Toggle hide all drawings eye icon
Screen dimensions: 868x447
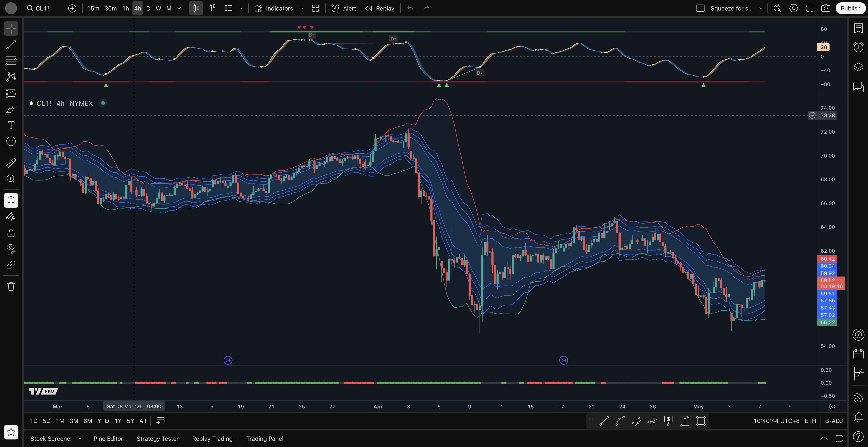11,248
